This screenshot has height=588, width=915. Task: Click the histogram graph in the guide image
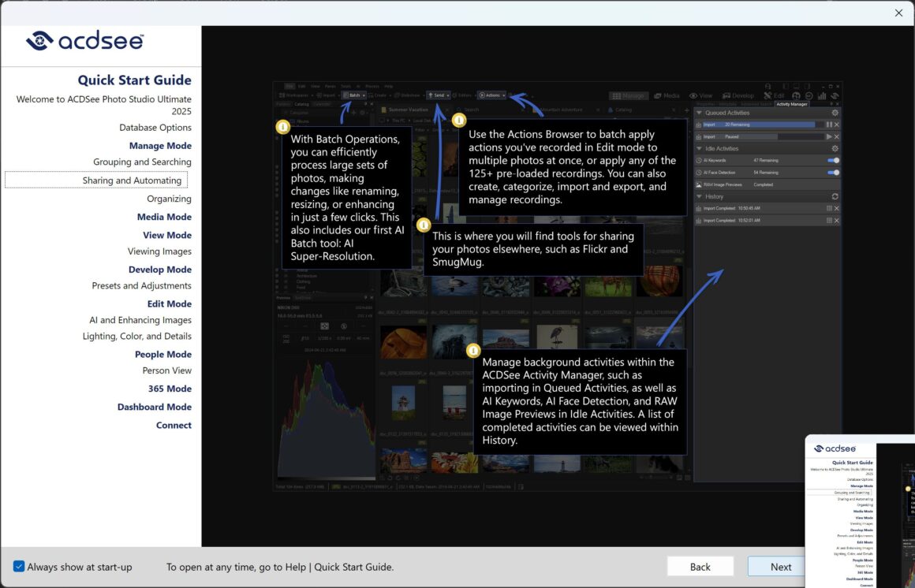tap(326, 420)
